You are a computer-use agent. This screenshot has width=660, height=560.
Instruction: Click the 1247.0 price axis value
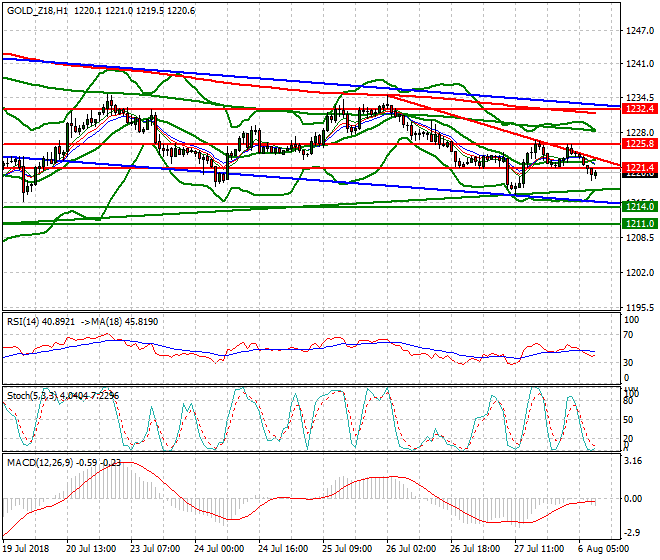(640, 31)
